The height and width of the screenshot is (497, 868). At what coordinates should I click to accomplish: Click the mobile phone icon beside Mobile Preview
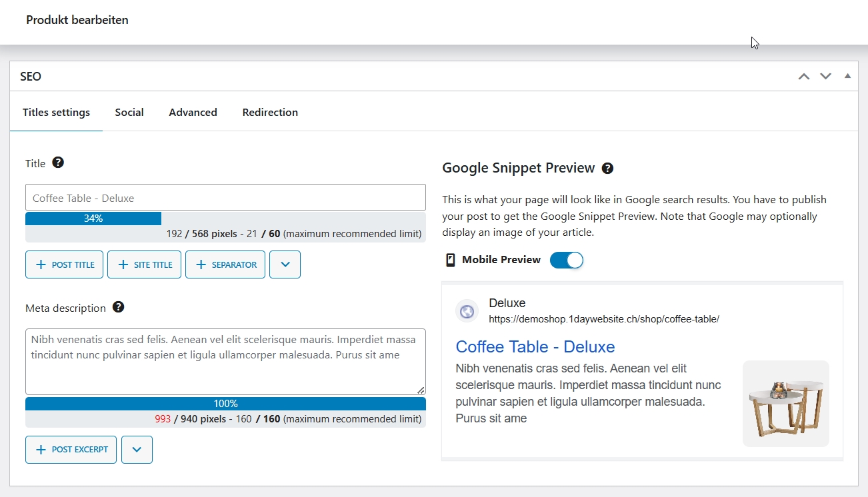click(x=451, y=260)
